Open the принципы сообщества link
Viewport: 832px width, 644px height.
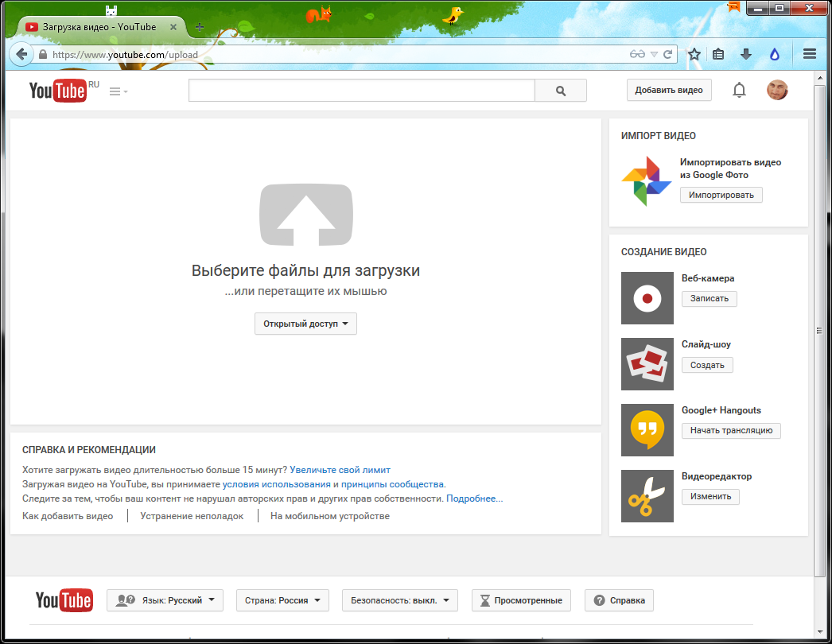click(x=392, y=484)
